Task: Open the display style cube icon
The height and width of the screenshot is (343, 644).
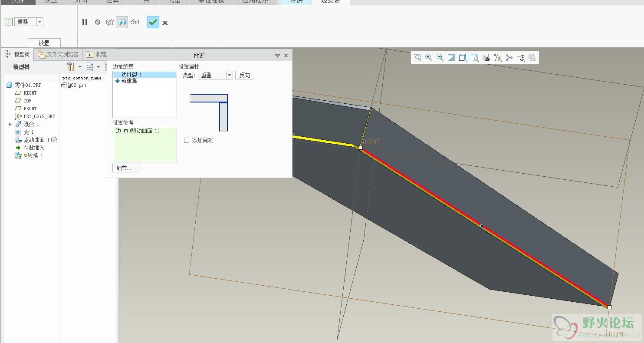Action: [x=463, y=57]
